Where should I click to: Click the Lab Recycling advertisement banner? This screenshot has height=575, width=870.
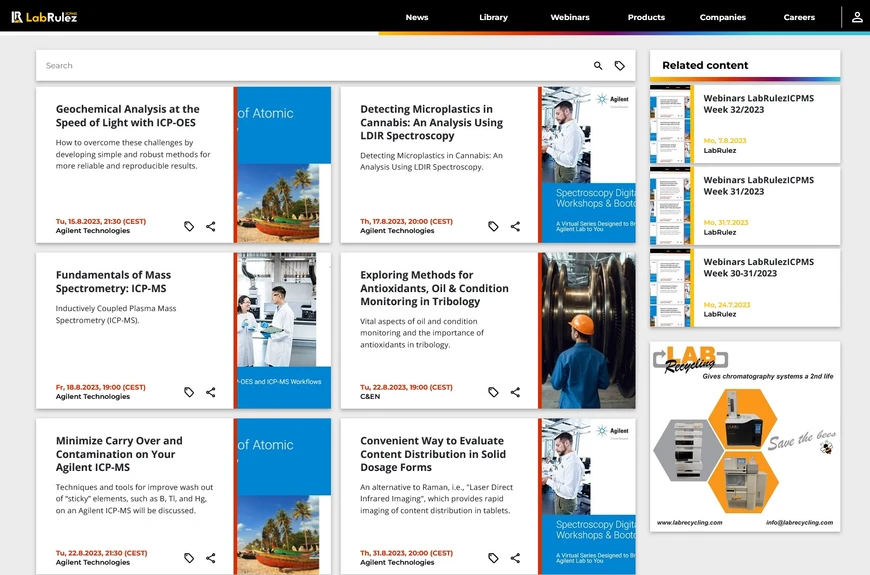coord(745,436)
